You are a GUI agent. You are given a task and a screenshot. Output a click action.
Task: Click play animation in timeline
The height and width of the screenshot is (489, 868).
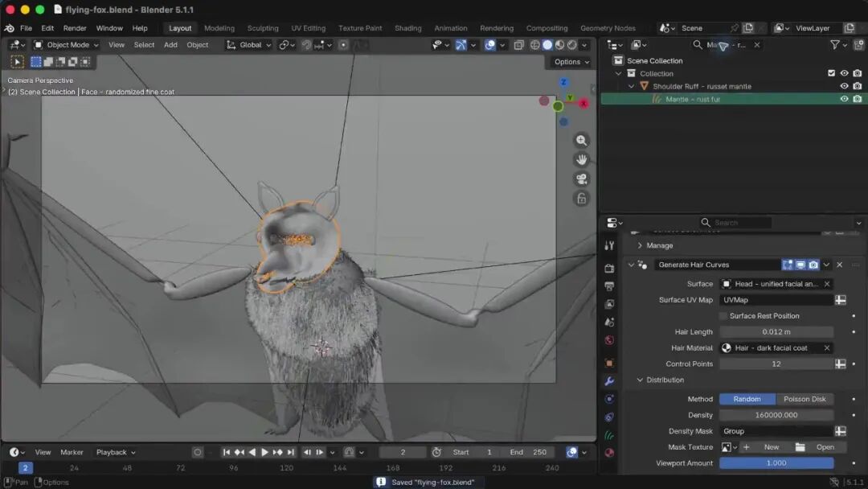pyautogui.click(x=264, y=453)
